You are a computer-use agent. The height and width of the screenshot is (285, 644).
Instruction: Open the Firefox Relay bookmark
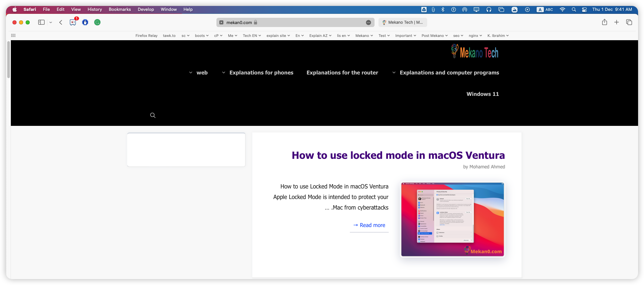click(x=146, y=36)
